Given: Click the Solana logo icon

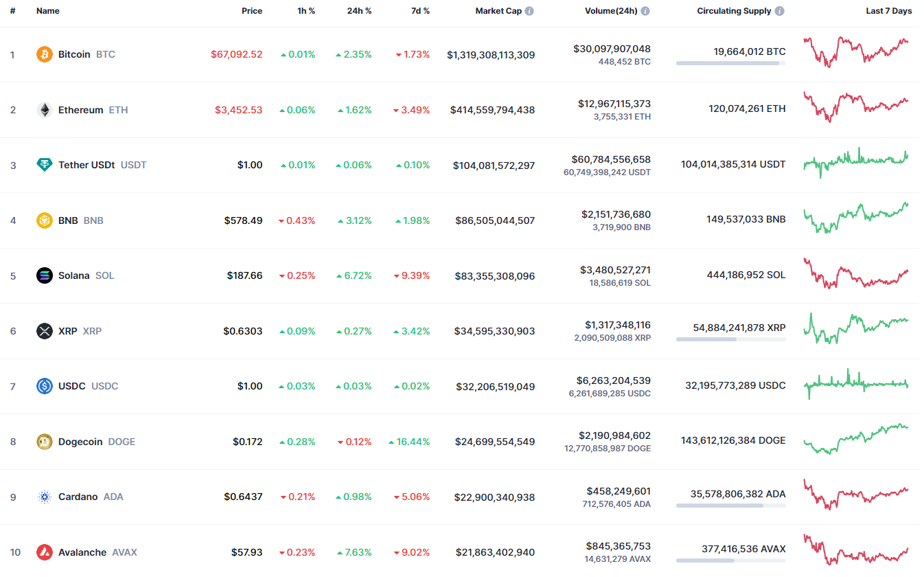Looking at the screenshot, I should pos(44,275).
